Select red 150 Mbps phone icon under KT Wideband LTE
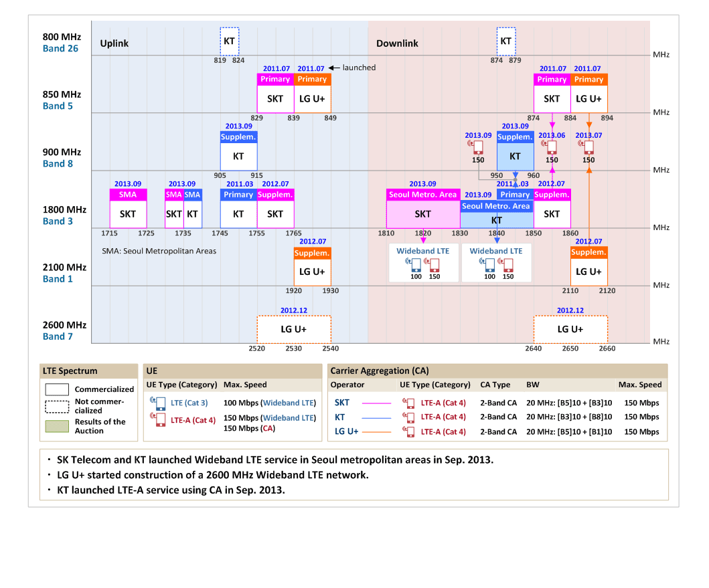Image resolution: width=709 pixels, height=588 pixels. [506, 265]
